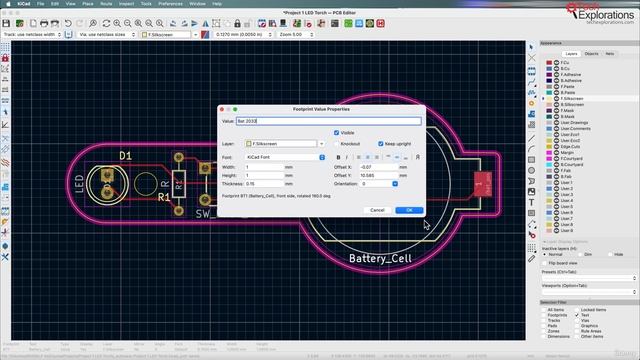The image size is (640, 360).
Task: Click the B.Courtyard cyan color swatch
Action: pyautogui.click(x=549, y=164)
